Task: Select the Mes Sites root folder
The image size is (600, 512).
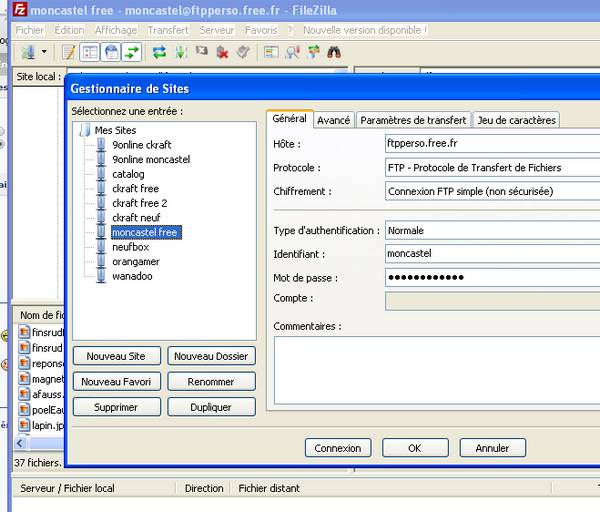Action: point(115,130)
